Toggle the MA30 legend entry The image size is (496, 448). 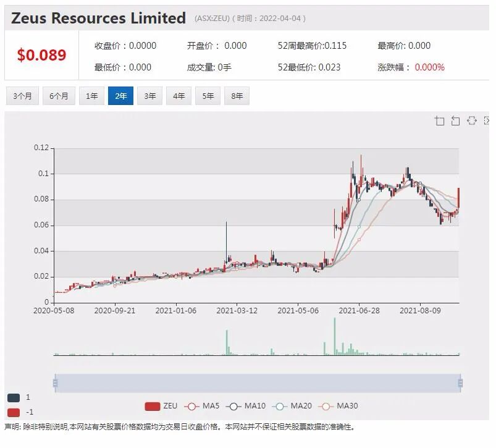pyautogui.click(x=338, y=406)
